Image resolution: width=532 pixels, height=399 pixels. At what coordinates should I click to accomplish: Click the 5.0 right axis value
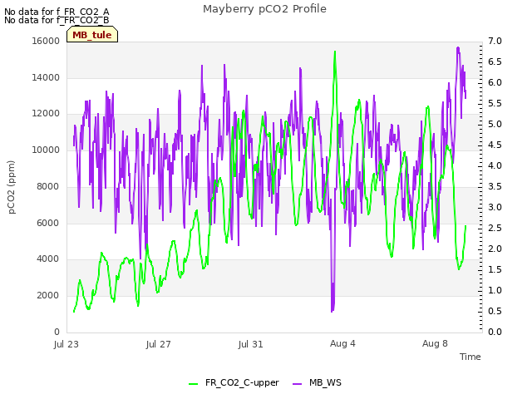tap(495, 124)
